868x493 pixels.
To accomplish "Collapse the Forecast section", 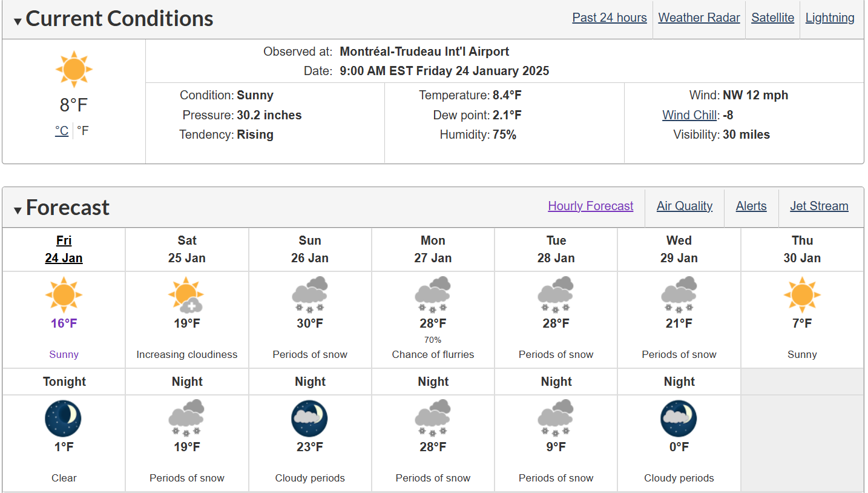I will click(x=18, y=210).
